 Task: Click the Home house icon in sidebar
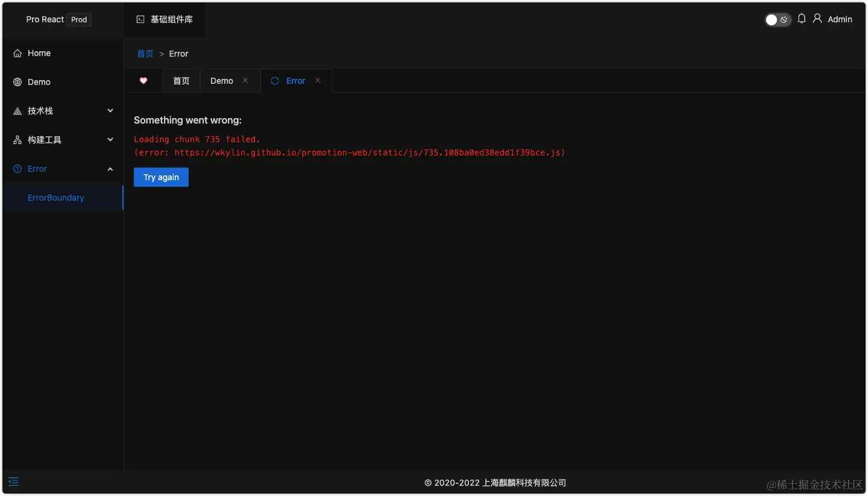click(17, 53)
